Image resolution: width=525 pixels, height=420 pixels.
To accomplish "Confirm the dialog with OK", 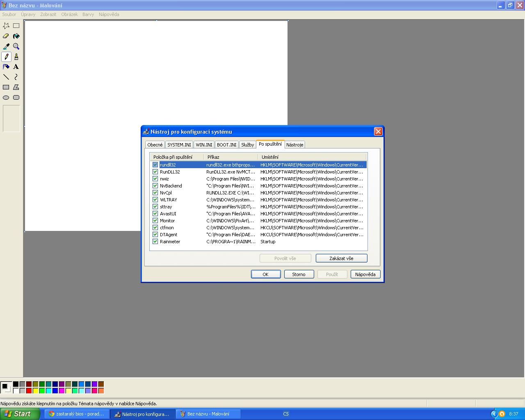I will point(266,274).
